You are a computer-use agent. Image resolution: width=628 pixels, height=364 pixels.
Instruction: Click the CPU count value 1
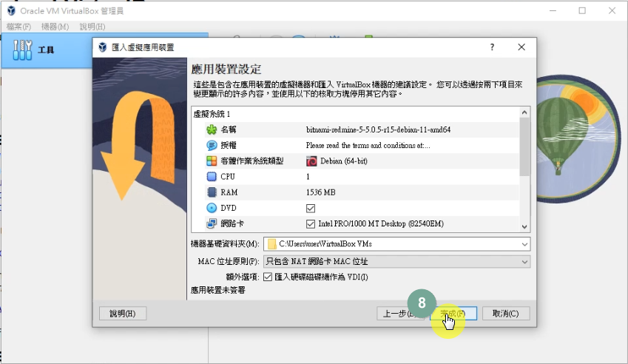(308, 177)
